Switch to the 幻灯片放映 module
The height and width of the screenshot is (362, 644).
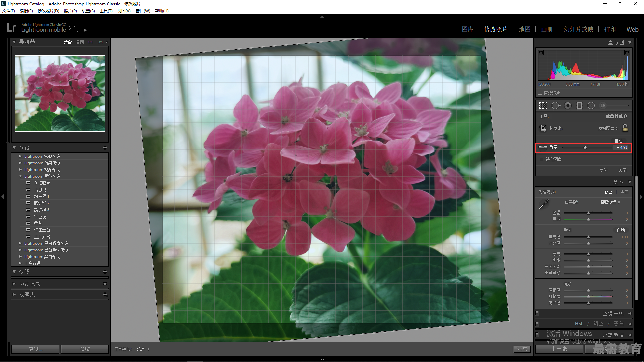(579, 29)
